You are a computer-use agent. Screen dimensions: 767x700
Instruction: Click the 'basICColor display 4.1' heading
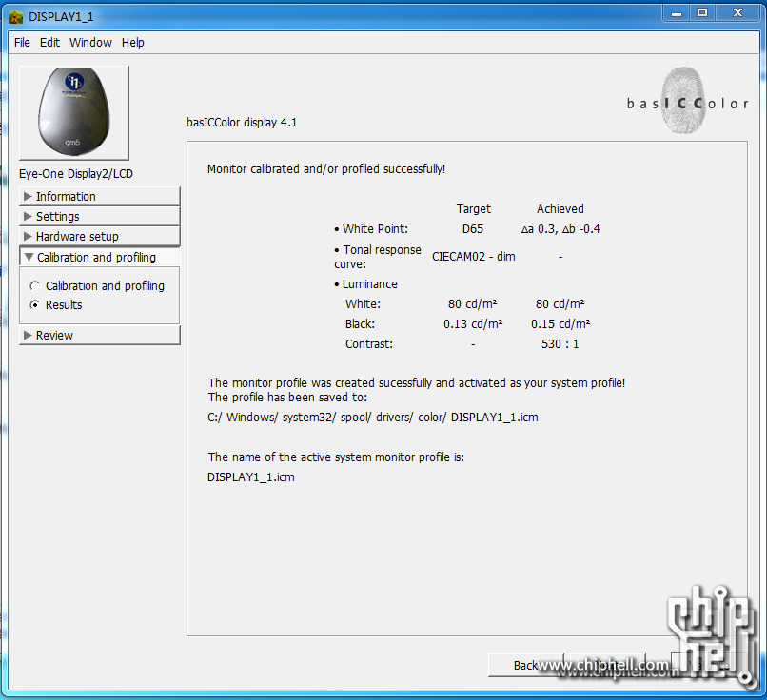tap(242, 122)
